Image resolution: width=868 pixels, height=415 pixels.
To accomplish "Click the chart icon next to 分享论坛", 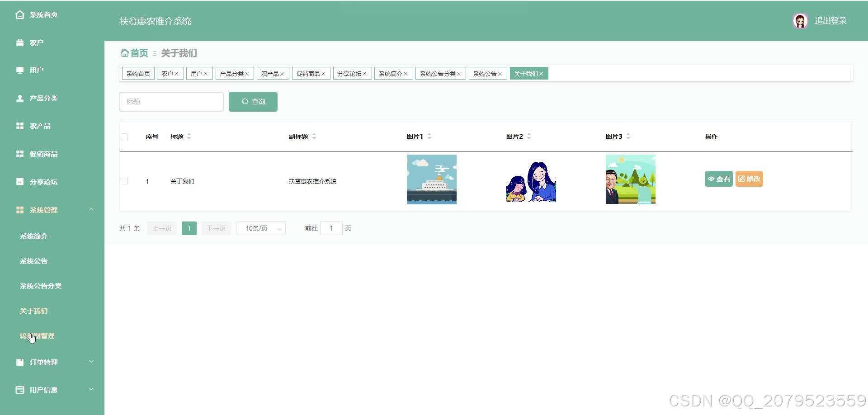I will pyautogui.click(x=20, y=182).
